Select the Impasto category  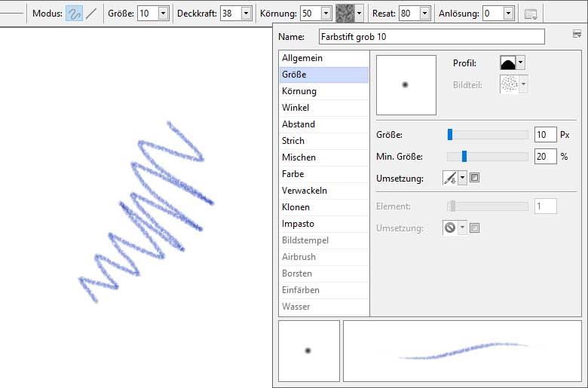pos(324,224)
